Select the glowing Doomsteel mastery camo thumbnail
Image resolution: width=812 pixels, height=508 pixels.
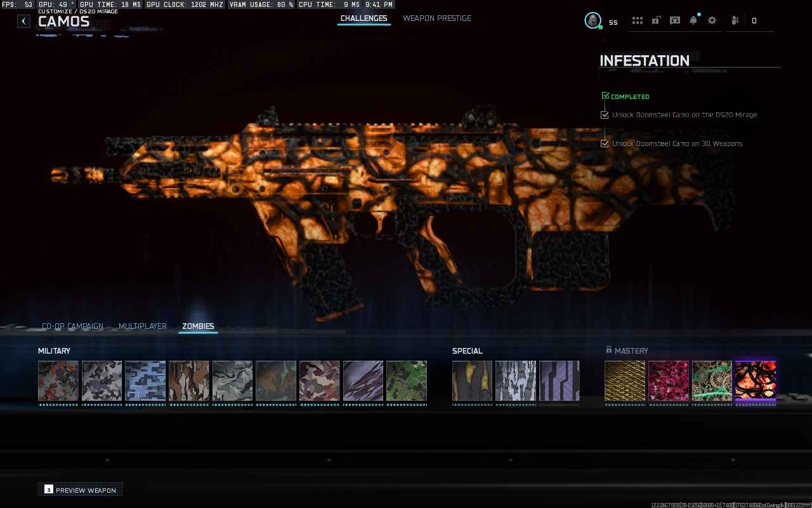pos(756,382)
